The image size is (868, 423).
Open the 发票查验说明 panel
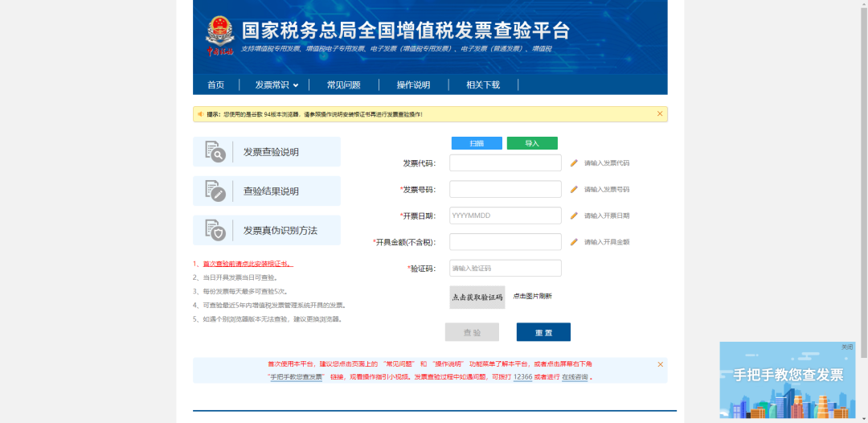pos(267,152)
